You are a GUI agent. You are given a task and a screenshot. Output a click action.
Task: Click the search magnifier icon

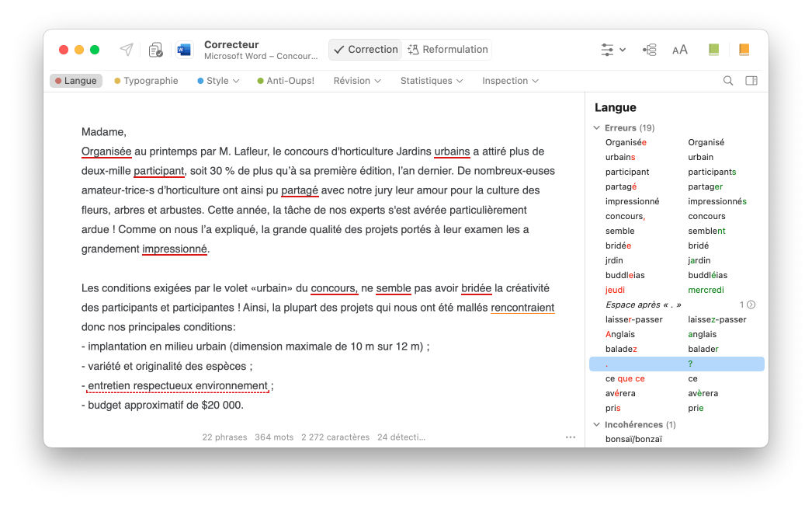tap(728, 81)
